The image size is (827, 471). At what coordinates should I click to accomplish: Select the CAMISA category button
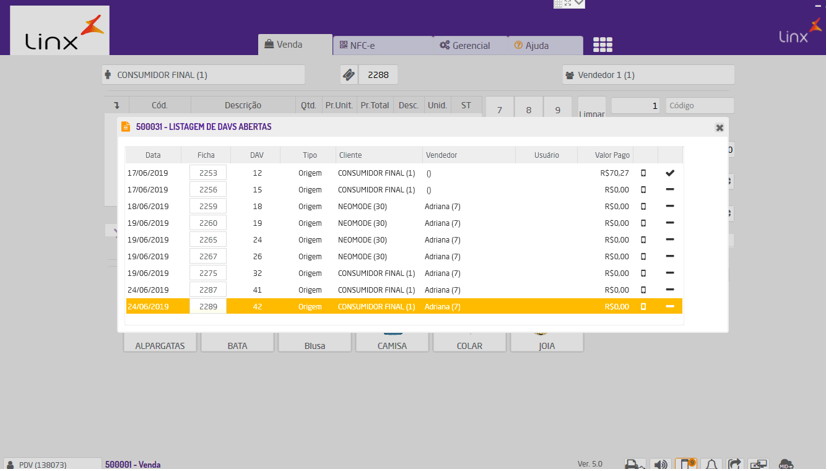point(392,345)
